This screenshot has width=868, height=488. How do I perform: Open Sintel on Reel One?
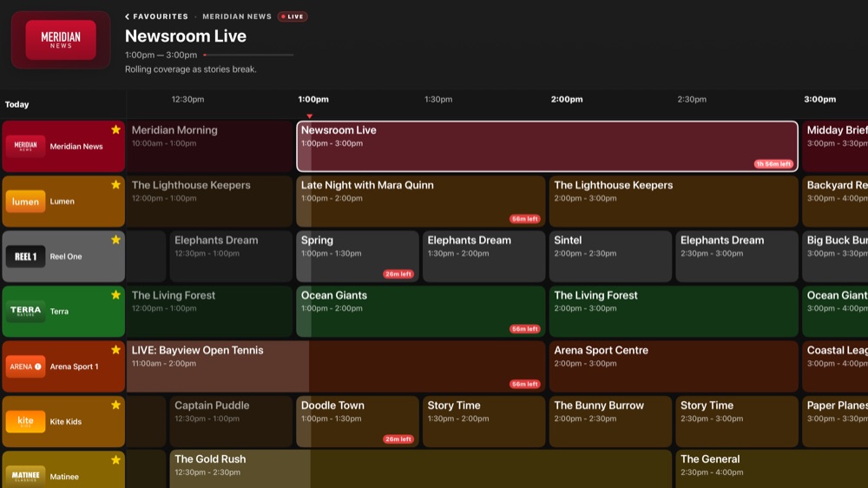(610, 256)
